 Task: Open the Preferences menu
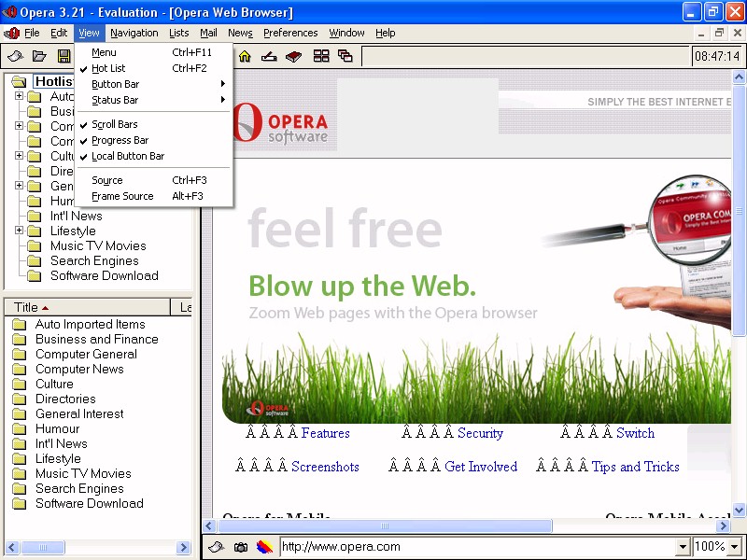[x=290, y=33]
